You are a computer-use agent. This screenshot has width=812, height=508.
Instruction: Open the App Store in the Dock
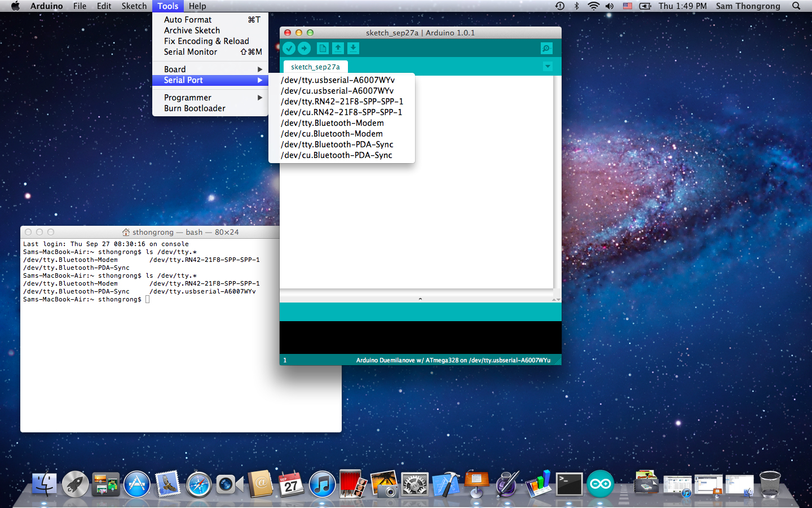tap(137, 484)
